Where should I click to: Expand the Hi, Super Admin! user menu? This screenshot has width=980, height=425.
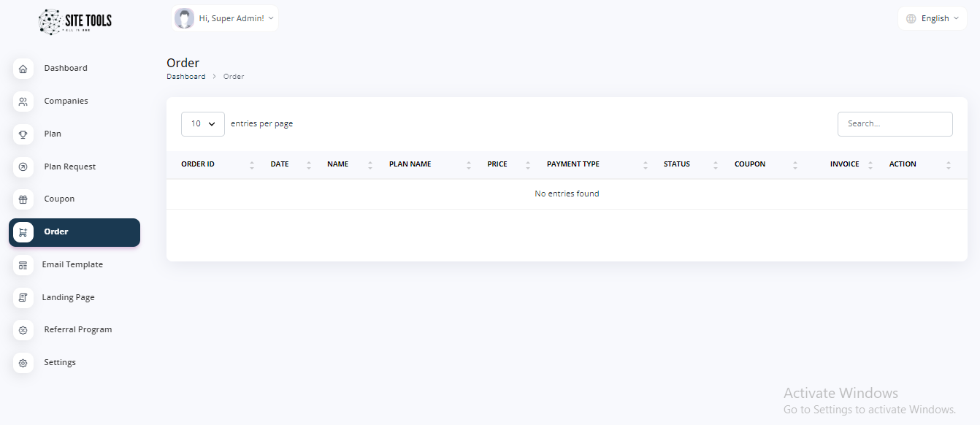(225, 18)
